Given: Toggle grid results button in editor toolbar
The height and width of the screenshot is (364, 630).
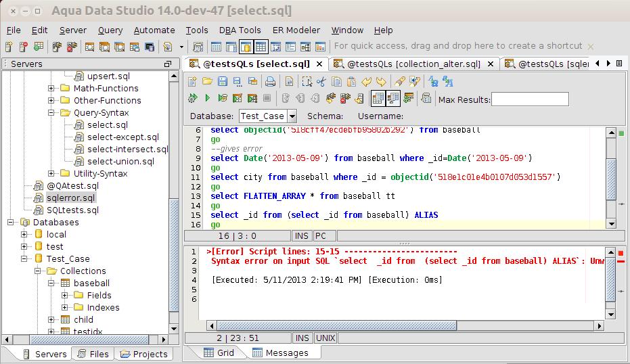Looking at the screenshot, I should click(x=378, y=98).
